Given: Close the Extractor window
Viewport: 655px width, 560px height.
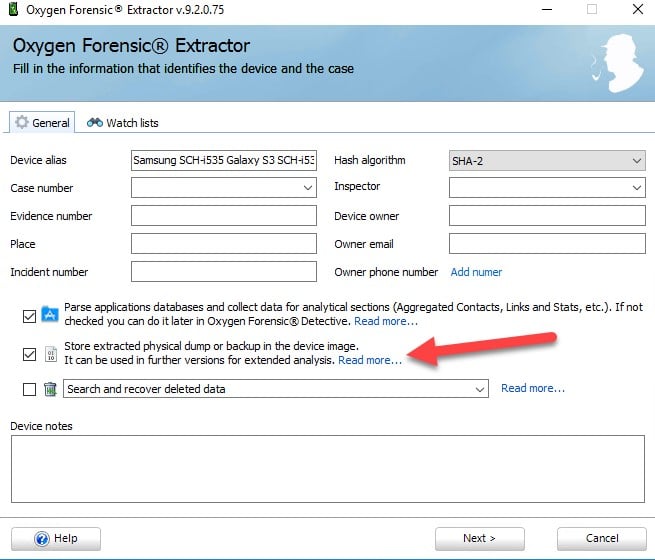Looking at the screenshot, I should point(637,9).
